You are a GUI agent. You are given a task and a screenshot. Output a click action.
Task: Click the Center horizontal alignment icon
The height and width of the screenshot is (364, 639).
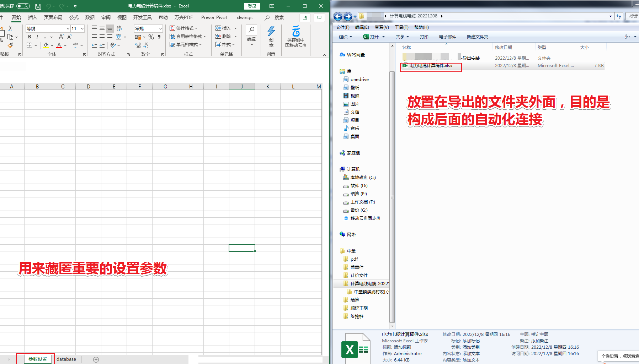coord(102,37)
